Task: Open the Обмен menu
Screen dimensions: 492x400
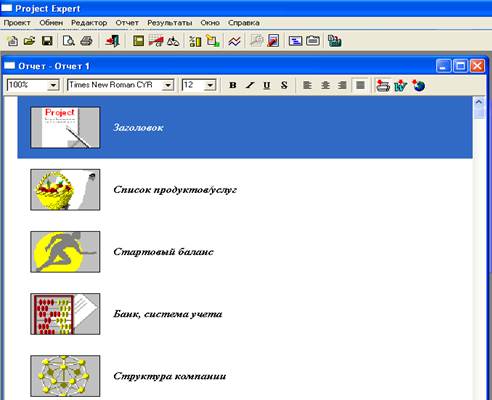Action: pos(51,23)
